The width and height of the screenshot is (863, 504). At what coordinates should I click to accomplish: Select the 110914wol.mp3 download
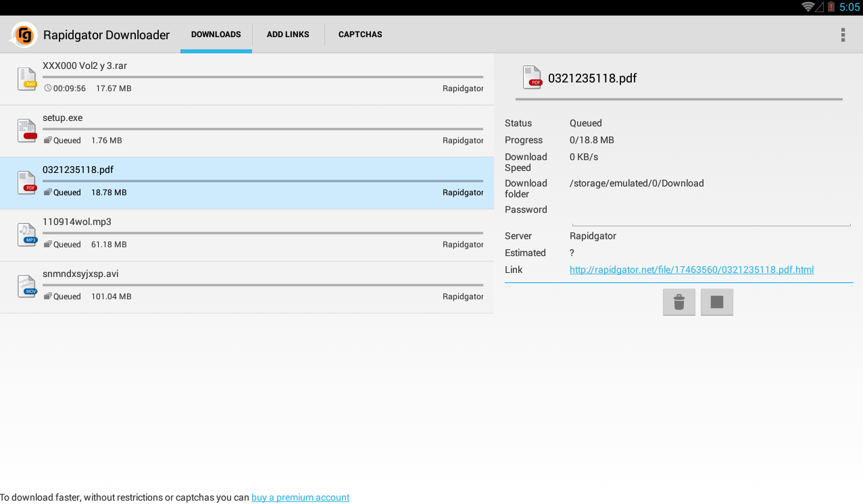tap(247, 235)
